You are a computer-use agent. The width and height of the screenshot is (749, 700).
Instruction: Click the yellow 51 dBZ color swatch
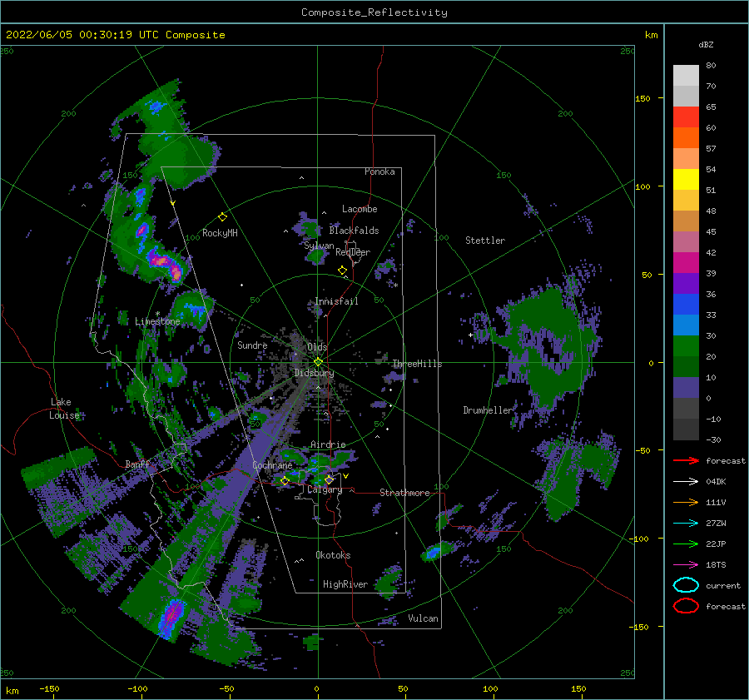(686, 179)
